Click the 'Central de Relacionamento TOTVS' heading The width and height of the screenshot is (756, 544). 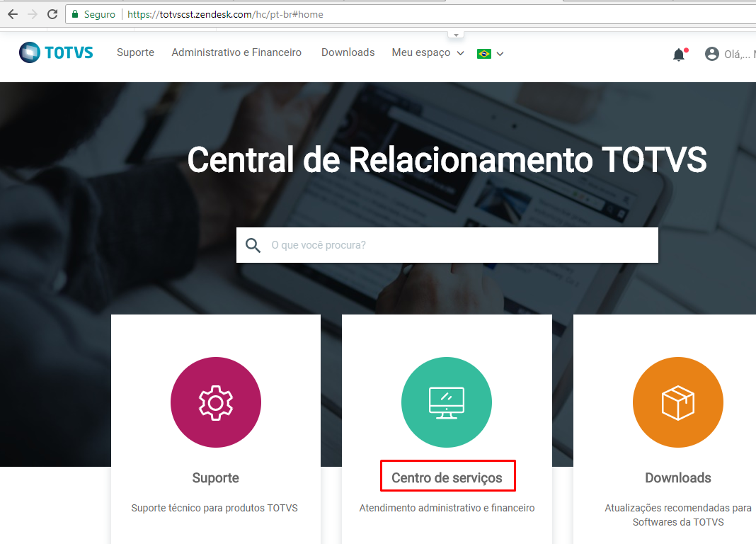pos(447,159)
